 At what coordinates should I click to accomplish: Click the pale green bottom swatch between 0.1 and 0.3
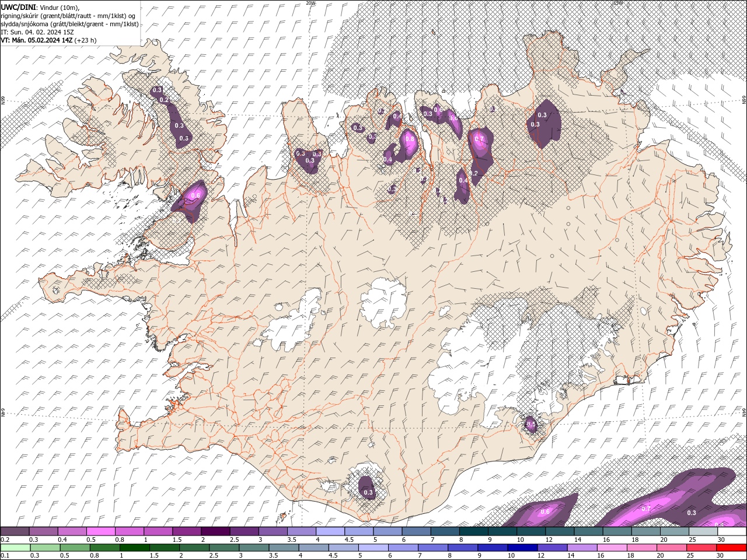(x=15, y=548)
